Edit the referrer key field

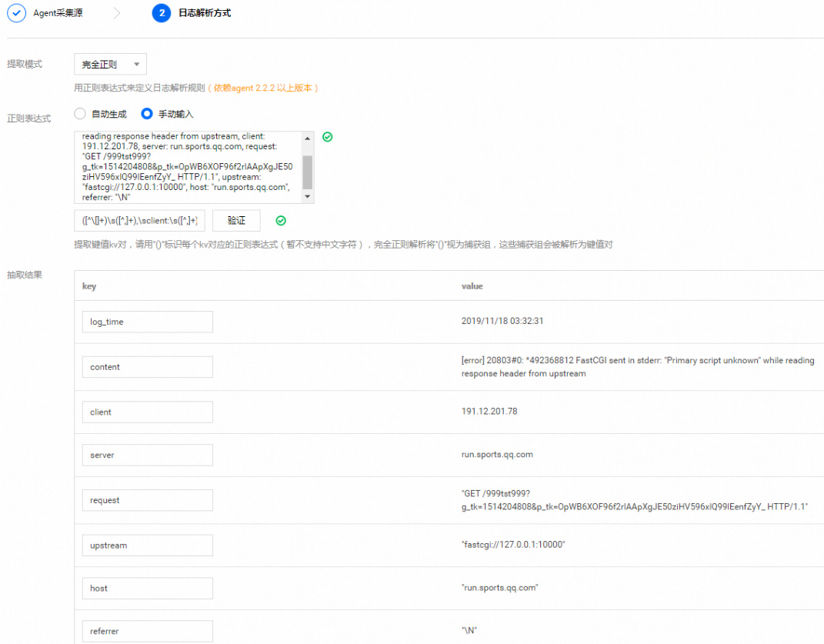tap(148, 632)
